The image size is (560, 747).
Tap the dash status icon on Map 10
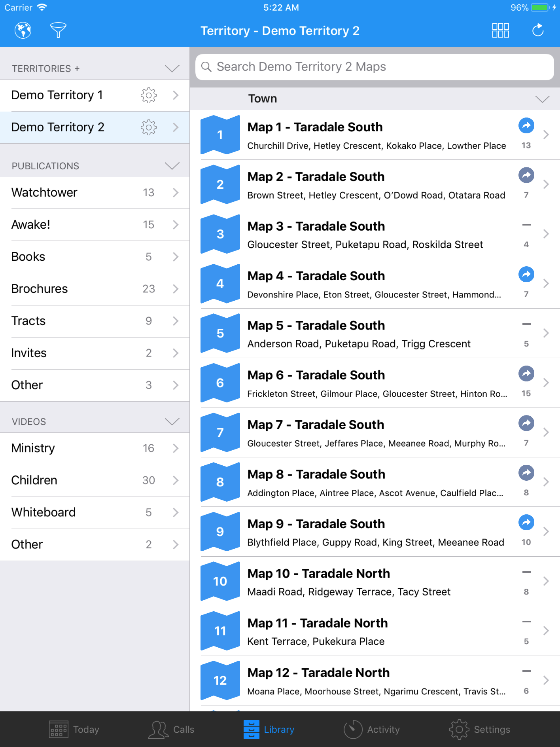pos(526,572)
